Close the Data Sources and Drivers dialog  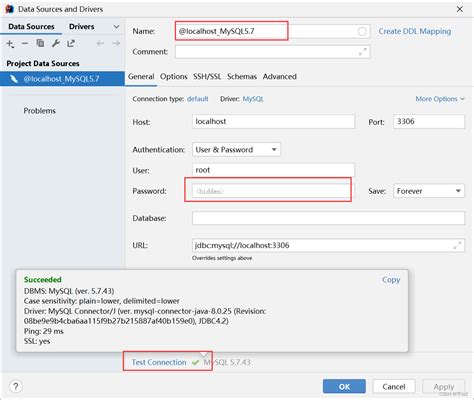coord(460,9)
